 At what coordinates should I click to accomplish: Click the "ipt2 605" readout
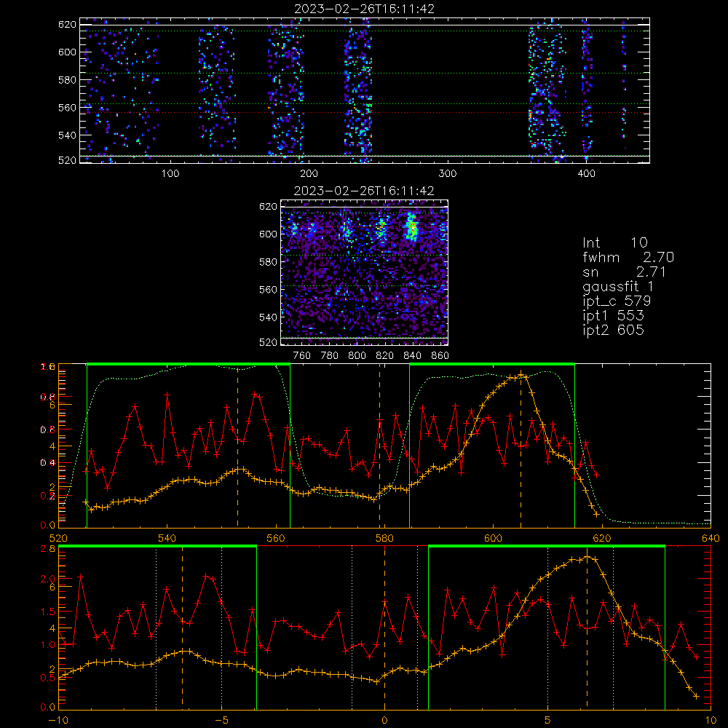point(613,330)
